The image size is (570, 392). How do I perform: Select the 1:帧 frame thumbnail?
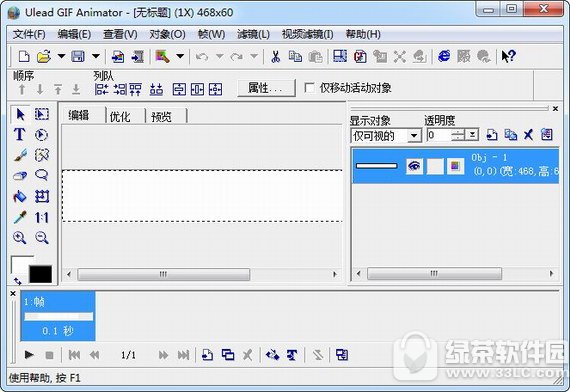pyautogui.click(x=58, y=316)
